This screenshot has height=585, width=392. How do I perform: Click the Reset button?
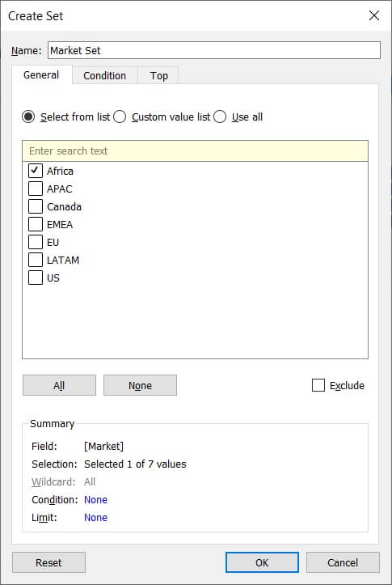point(48,562)
